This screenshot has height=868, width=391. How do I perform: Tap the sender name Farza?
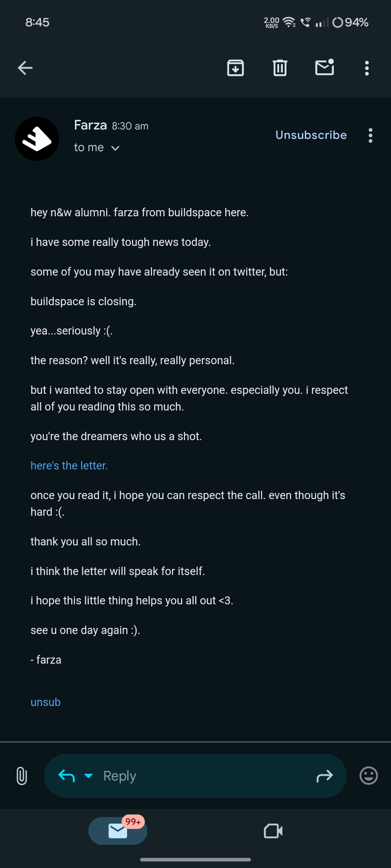pyautogui.click(x=91, y=125)
